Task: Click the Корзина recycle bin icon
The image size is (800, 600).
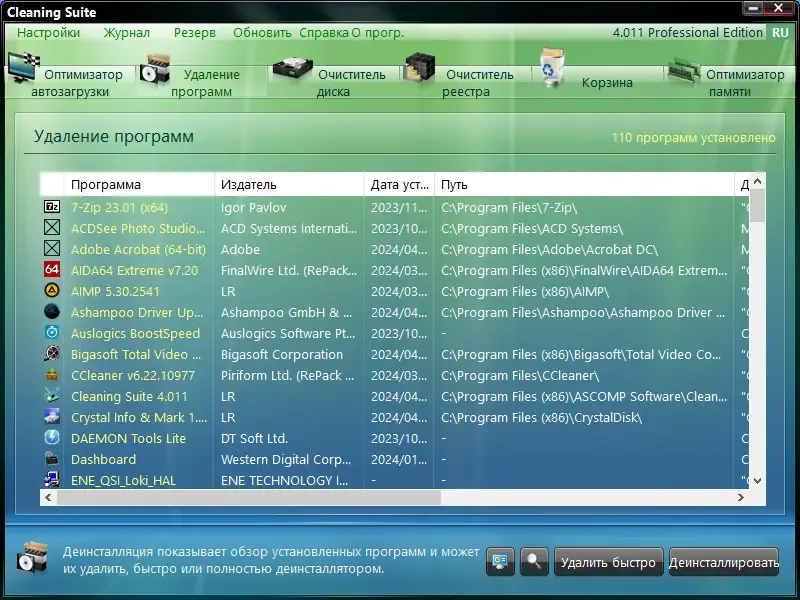Action: 553,67
